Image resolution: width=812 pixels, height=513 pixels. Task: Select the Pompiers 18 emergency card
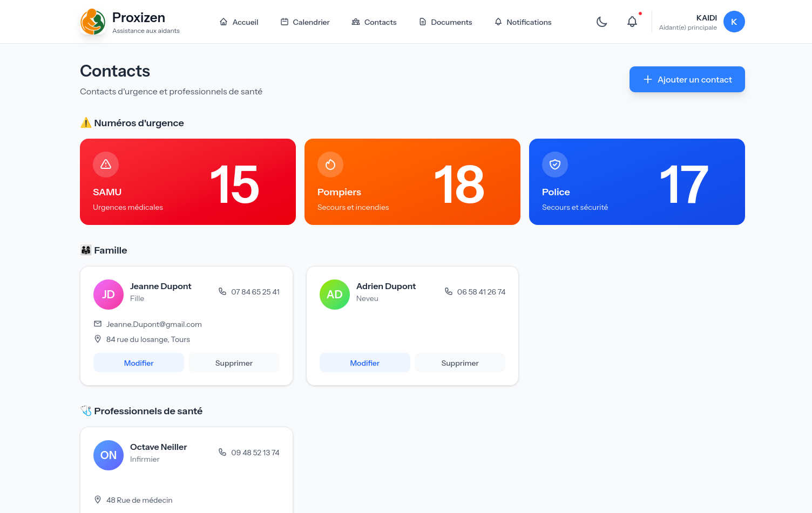point(412,182)
